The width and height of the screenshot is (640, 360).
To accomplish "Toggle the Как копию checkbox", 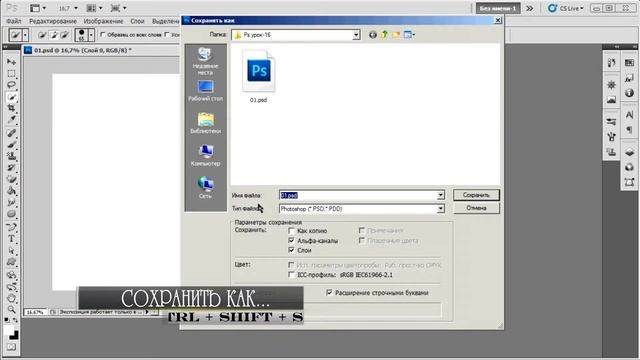I will pos(291,231).
